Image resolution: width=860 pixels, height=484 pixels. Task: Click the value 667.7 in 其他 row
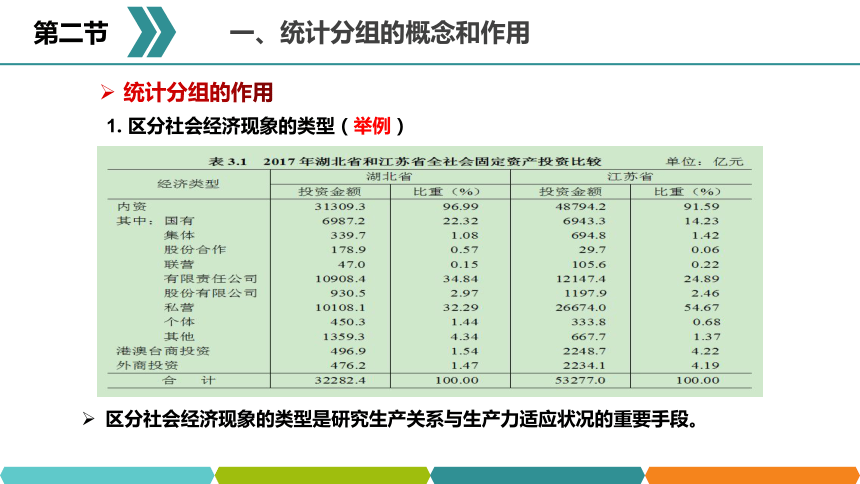(x=589, y=337)
